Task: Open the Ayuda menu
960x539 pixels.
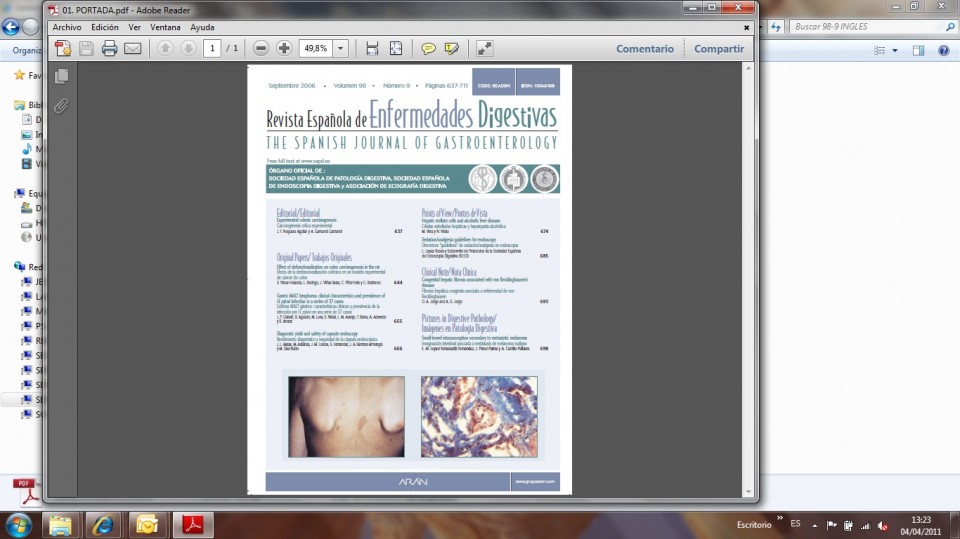Action: click(202, 27)
